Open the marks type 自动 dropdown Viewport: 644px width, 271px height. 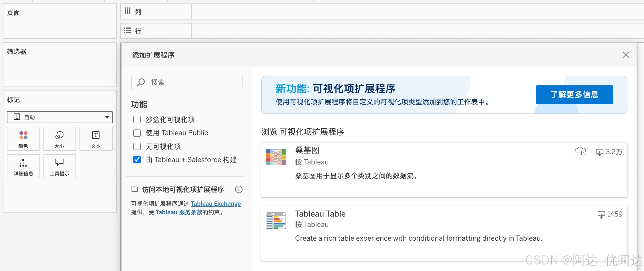click(x=60, y=117)
